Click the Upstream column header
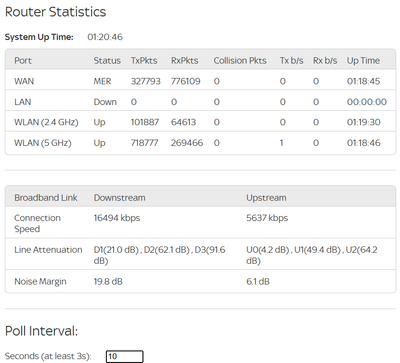 pyautogui.click(x=266, y=198)
